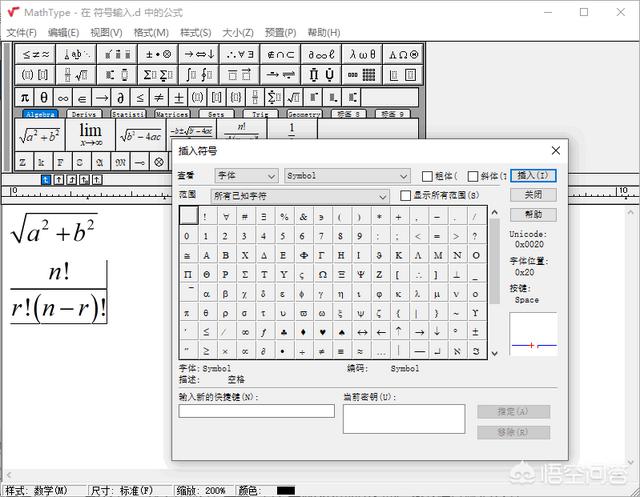Click the 缩放: 200% status entry

pyautogui.click(x=202, y=490)
